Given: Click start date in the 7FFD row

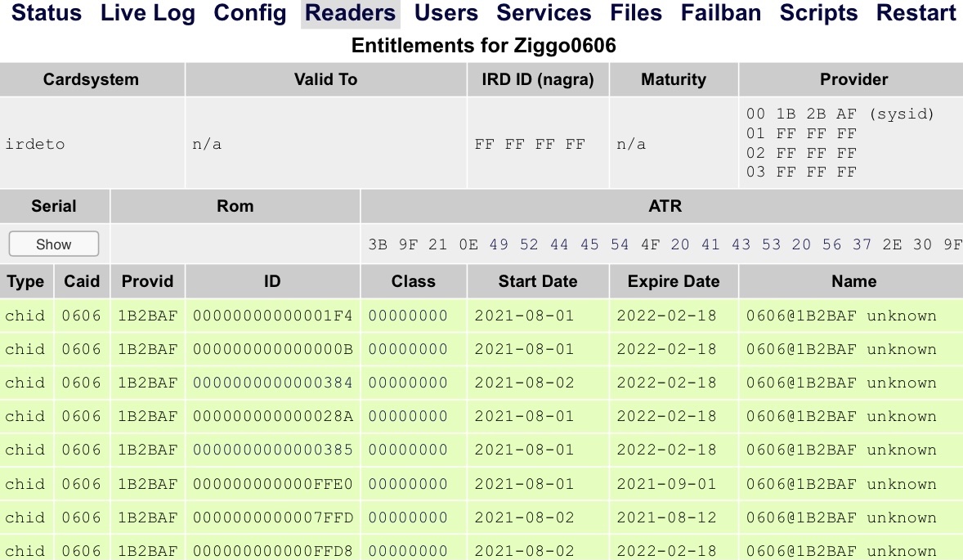Looking at the screenshot, I should pyautogui.click(x=524, y=517).
